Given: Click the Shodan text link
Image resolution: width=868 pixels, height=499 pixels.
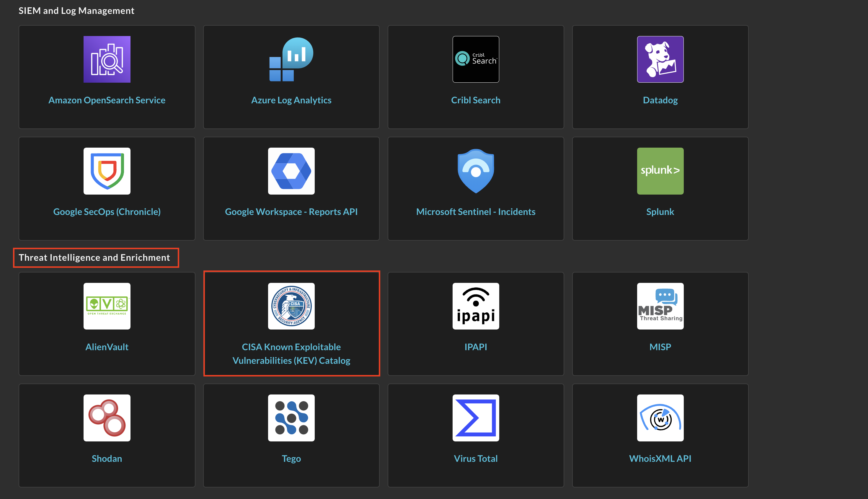Looking at the screenshot, I should click(x=107, y=459).
